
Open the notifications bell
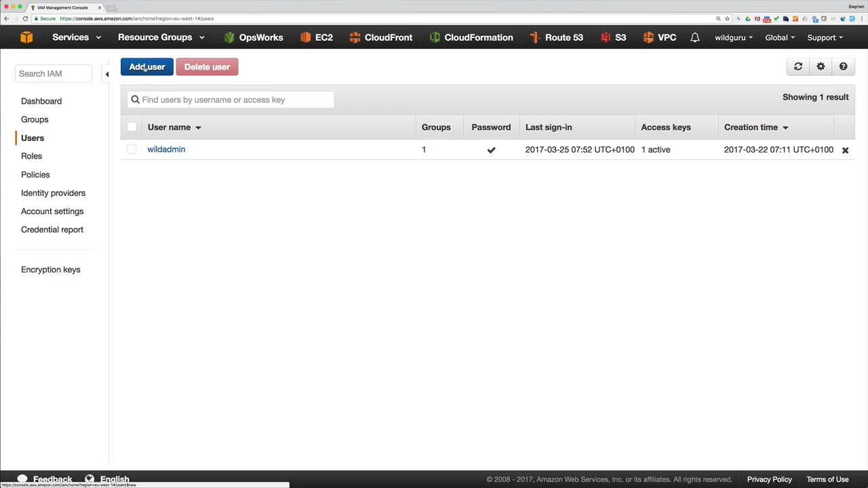pos(695,37)
